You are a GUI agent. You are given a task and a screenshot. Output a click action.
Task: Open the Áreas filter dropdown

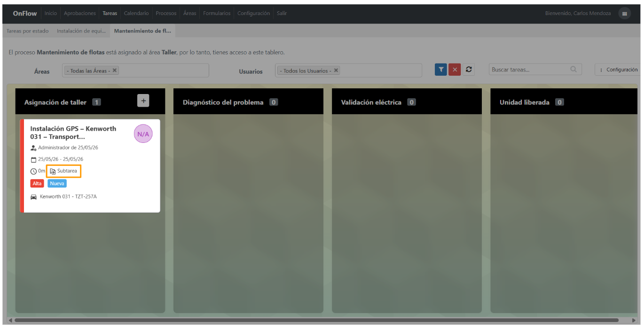135,71
